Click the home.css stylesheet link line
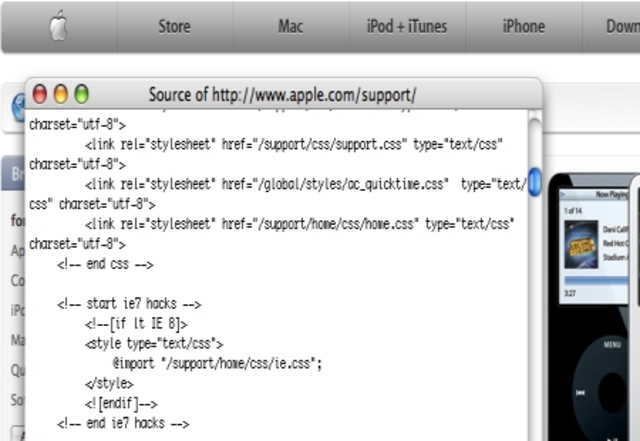 (x=300, y=224)
